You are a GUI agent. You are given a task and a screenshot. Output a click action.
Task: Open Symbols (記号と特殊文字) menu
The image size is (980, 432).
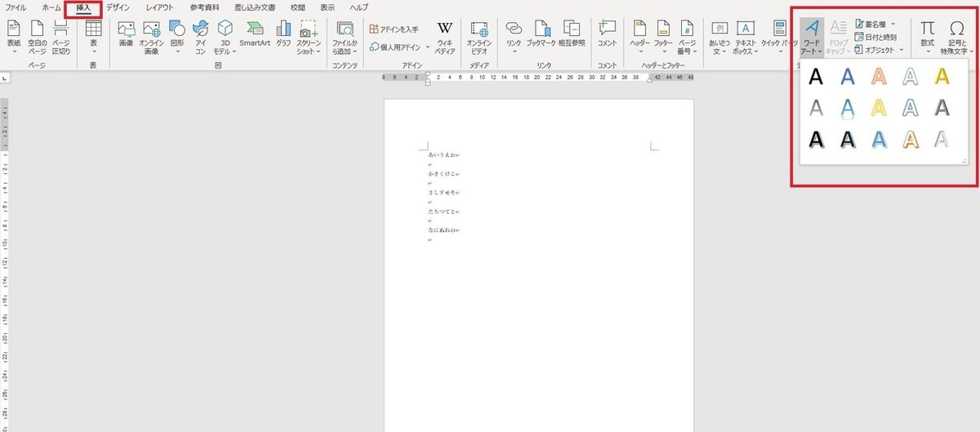point(958,38)
